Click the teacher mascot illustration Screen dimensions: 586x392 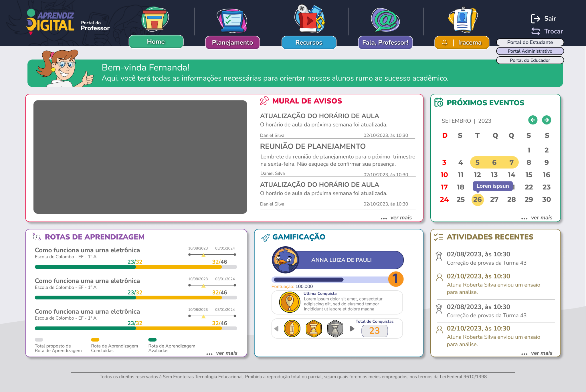point(65,69)
